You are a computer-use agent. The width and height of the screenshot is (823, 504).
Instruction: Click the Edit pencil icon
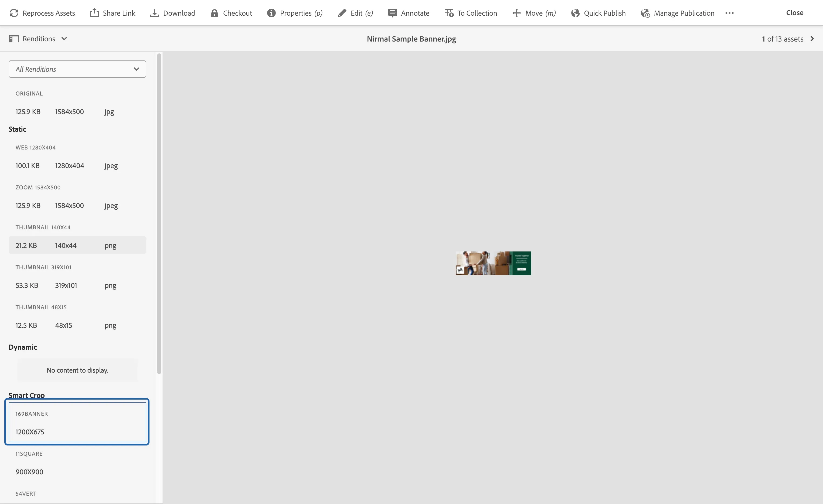[342, 13]
